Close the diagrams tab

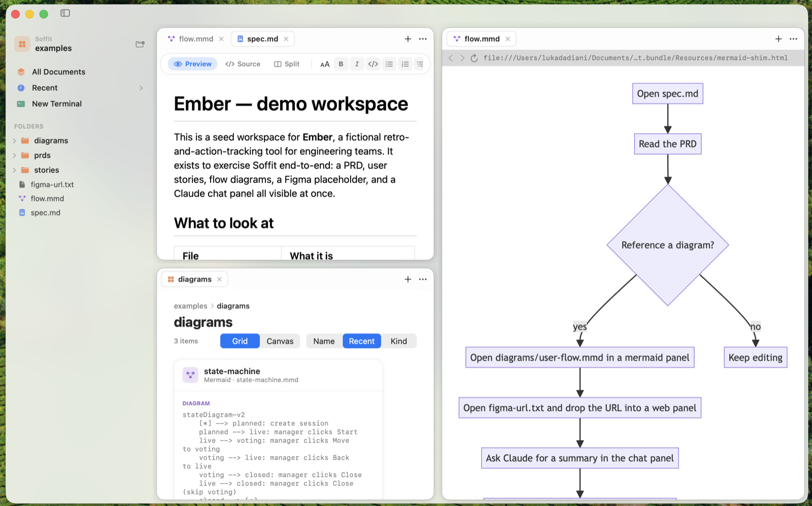point(219,279)
